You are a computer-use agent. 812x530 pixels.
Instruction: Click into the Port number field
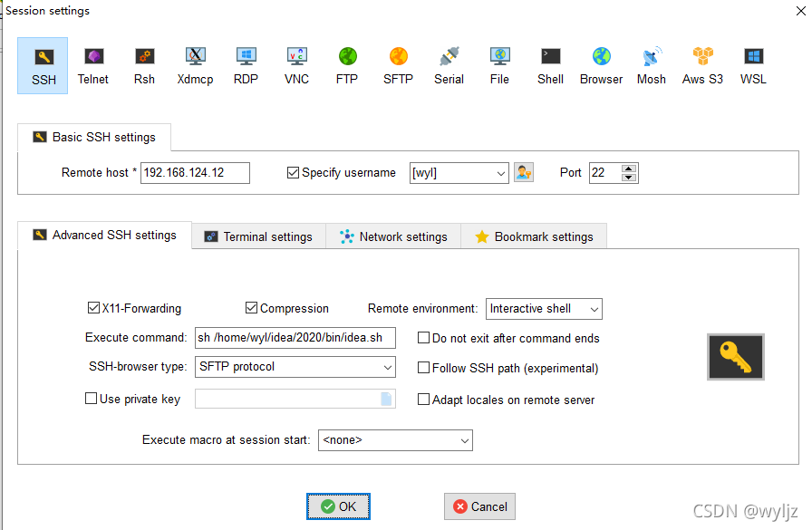[605, 173]
